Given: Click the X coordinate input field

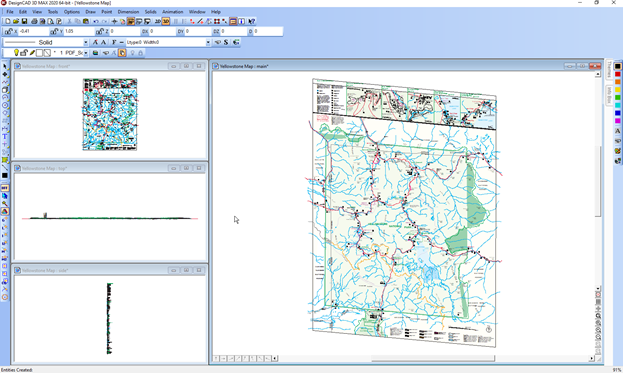Looking at the screenshot, I should pos(33,31).
